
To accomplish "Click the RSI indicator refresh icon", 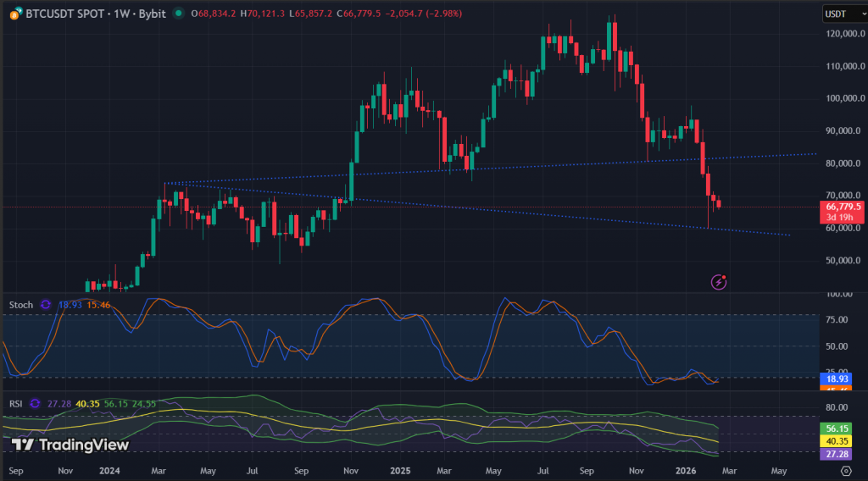I will [x=36, y=404].
